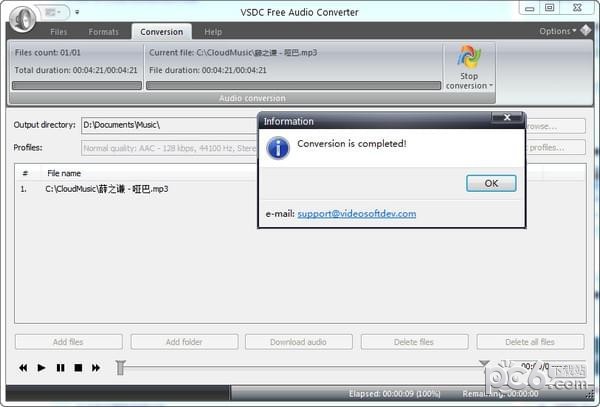Minimize the VSDC window
600x407 pixels.
(x=530, y=8)
